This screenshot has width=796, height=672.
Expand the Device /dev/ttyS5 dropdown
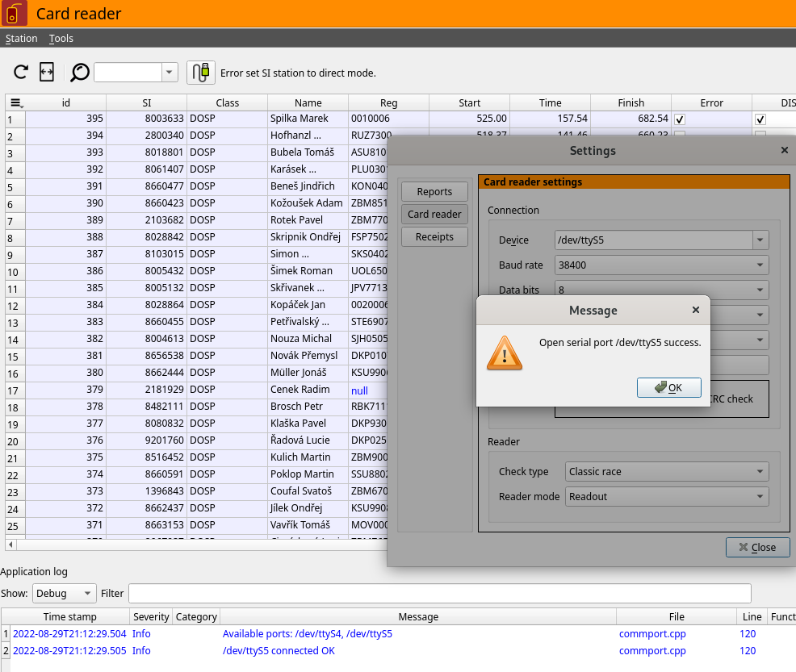(760, 240)
